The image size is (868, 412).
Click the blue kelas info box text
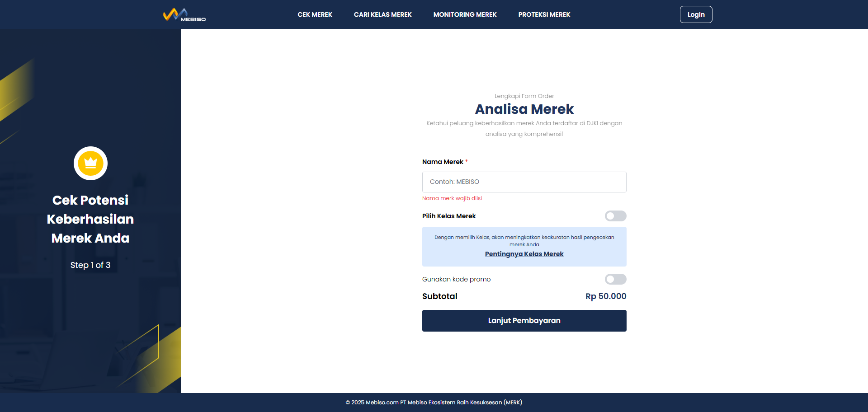[x=524, y=241]
